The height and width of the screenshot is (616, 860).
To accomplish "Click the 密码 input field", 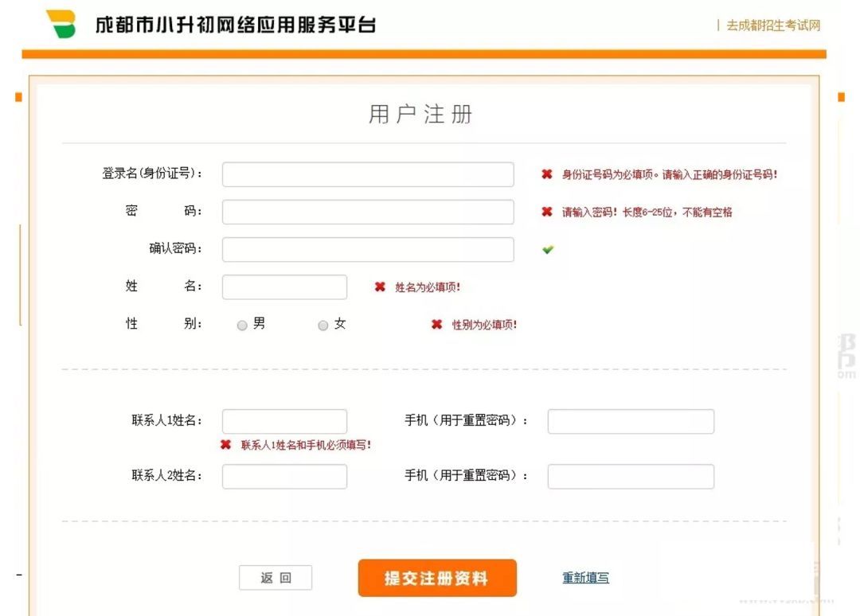I will 368,211.
